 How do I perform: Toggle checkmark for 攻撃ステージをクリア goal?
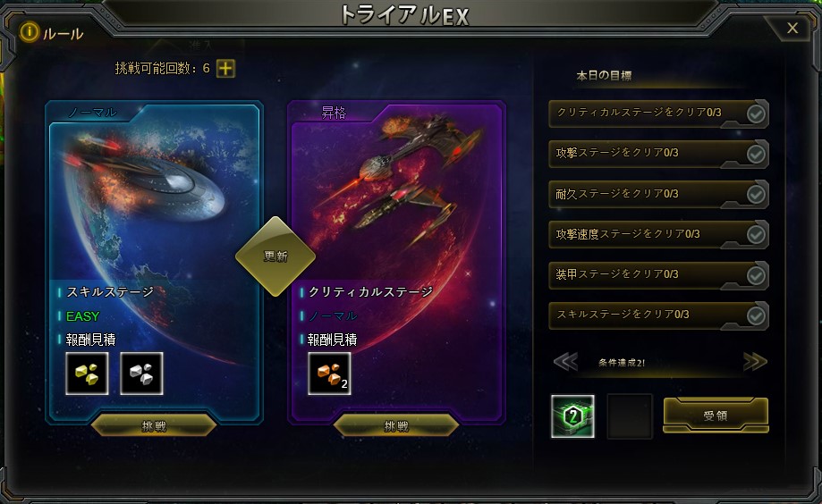(756, 154)
